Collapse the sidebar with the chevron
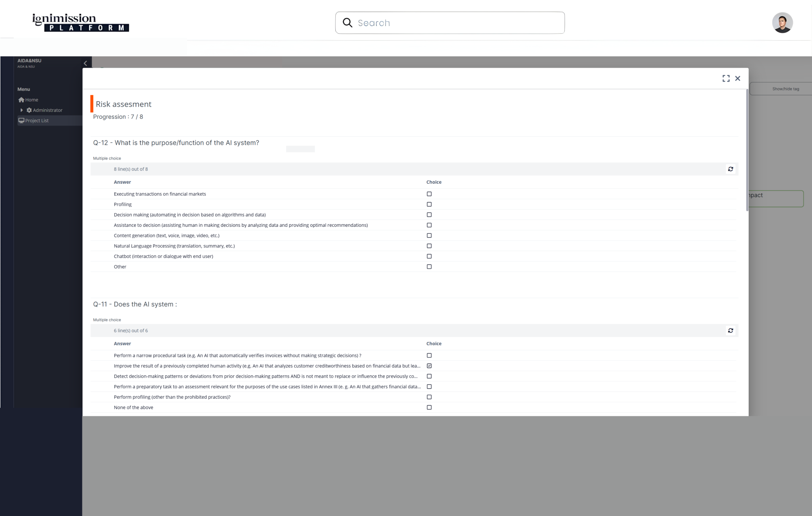 point(85,63)
